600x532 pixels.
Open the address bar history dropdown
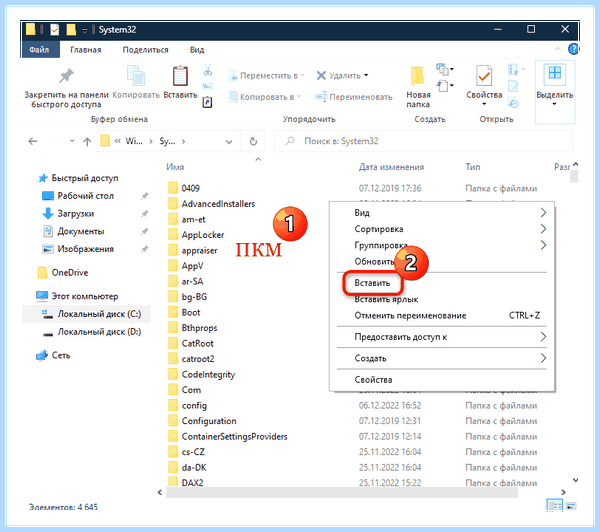(229, 142)
